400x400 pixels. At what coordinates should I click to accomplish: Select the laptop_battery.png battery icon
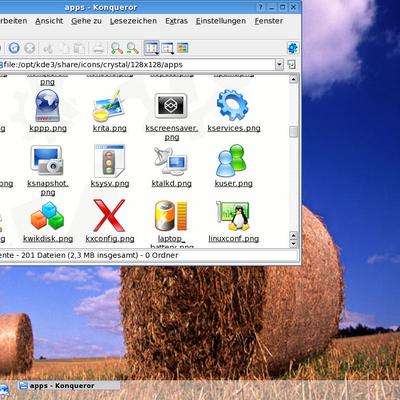point(171,216)
